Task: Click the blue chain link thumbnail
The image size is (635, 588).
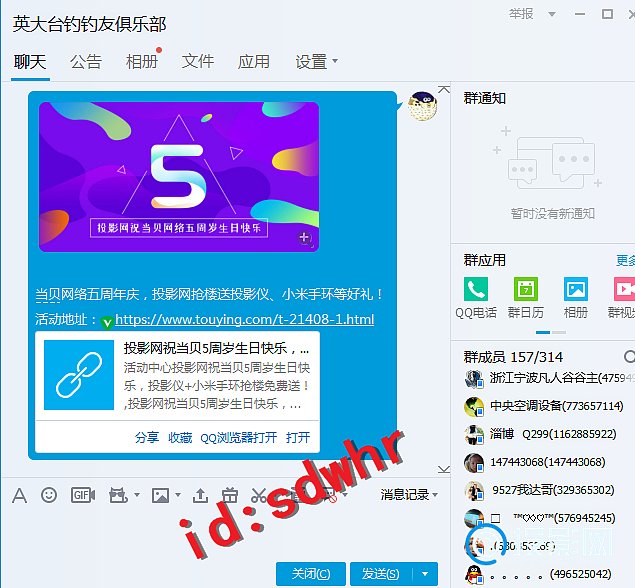Action: (x=79, y=375)
